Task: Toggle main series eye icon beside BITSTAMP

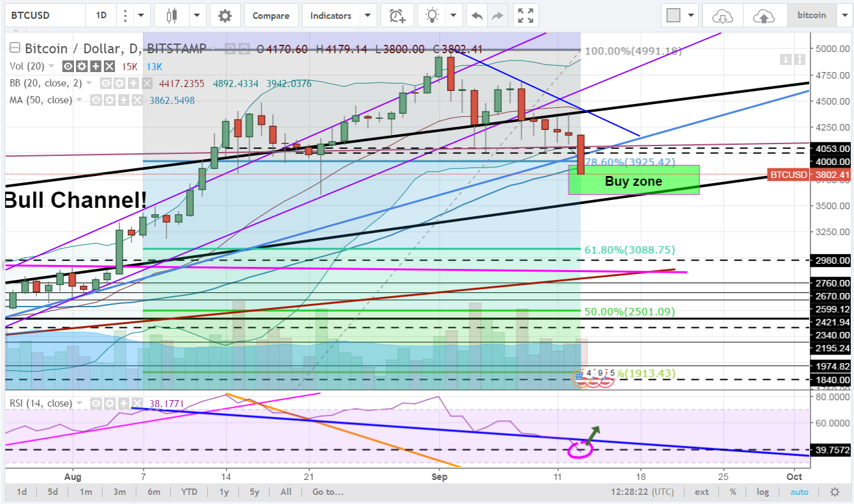Action: (x=229, y=49)
